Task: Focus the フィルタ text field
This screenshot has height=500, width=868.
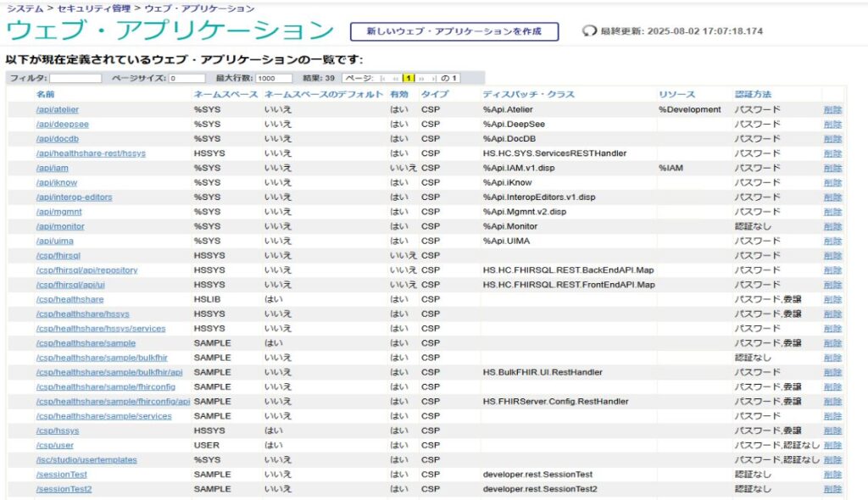Action: pyautogui.click(x=75, y=78)
